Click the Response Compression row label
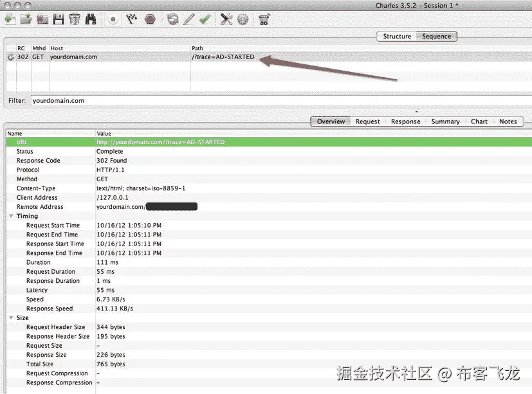The image size is (532, 394). pyautogui.click(x=59, y=382)
